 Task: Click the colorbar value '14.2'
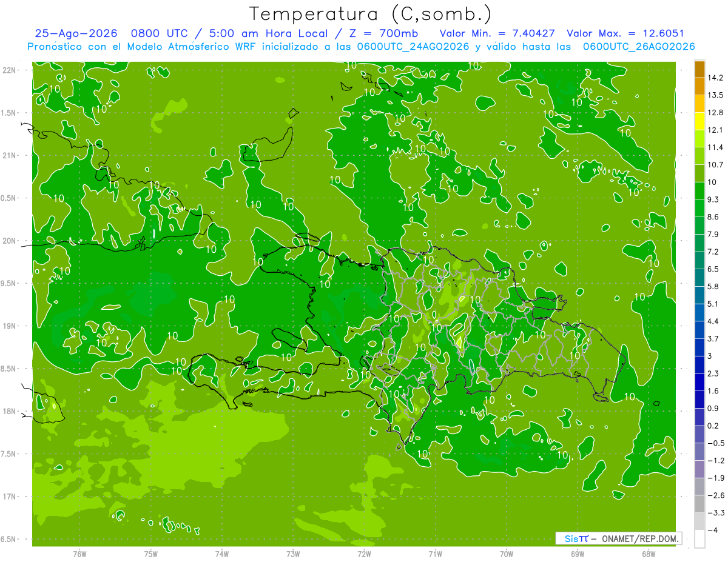pos(715,78)
